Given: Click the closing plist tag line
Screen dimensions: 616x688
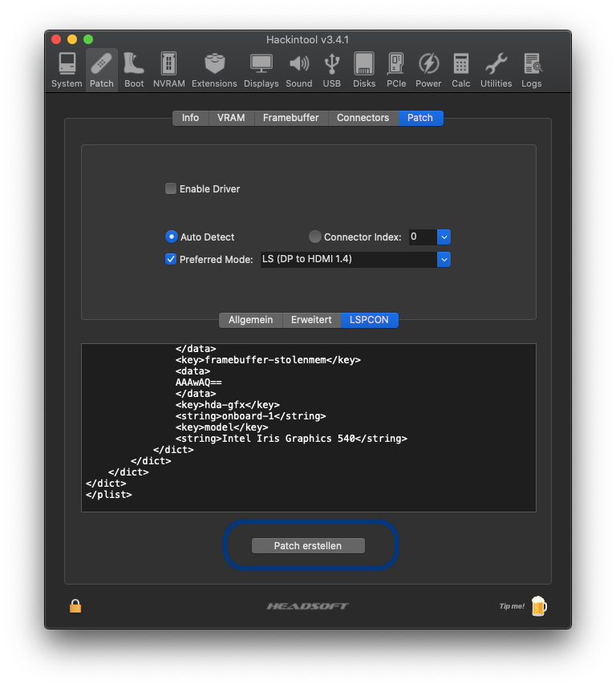Looking at the screenshot, I should (x=109, y=495).
